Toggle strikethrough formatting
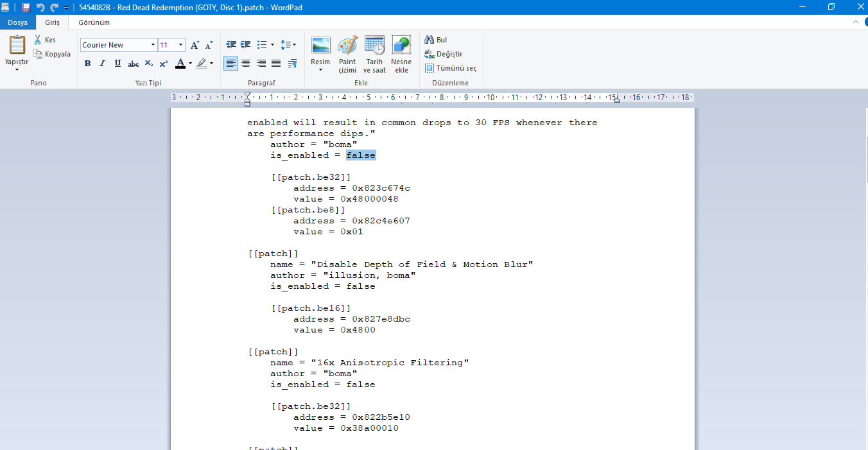 [x=134, y=64]
